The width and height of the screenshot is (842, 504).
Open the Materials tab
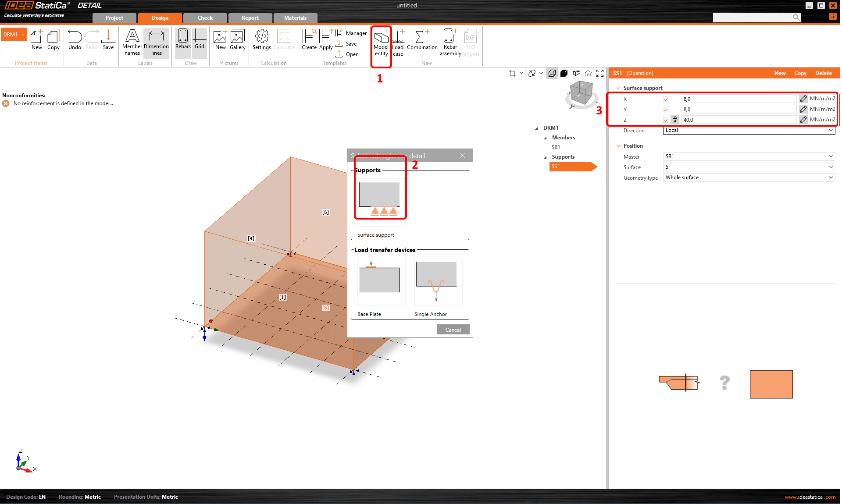(x=295, y=18)
